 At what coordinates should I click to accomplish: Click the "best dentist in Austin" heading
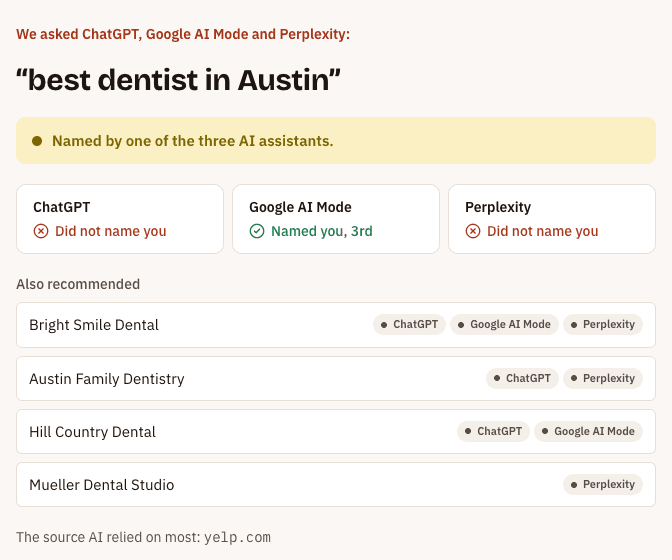tap(178, 80)
